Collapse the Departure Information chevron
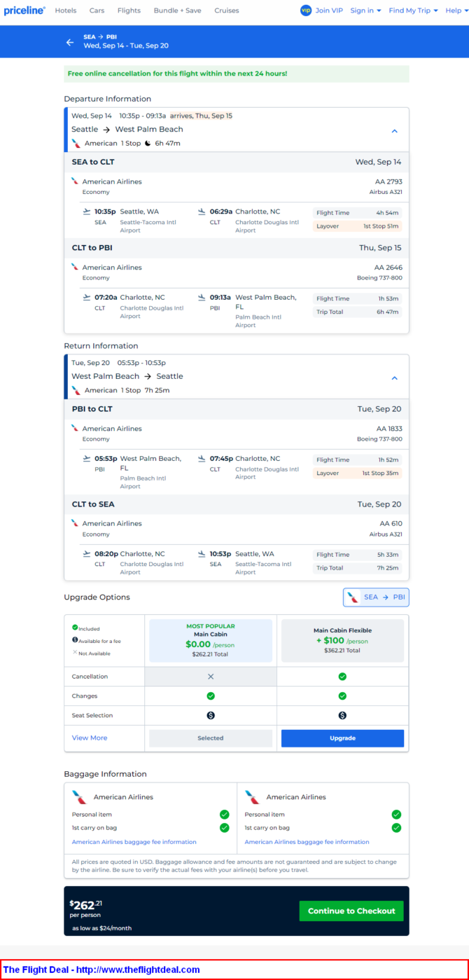 (x=394, y=131)
